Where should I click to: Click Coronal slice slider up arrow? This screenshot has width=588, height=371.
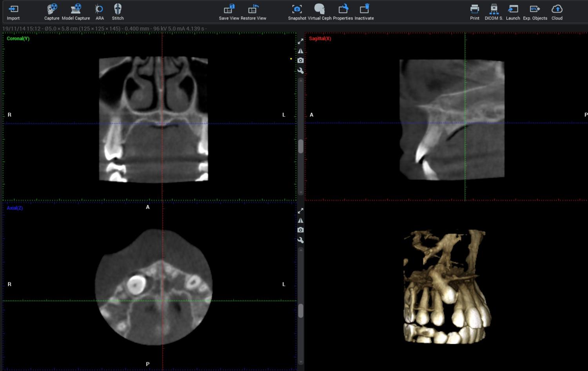tap(301, 80)
